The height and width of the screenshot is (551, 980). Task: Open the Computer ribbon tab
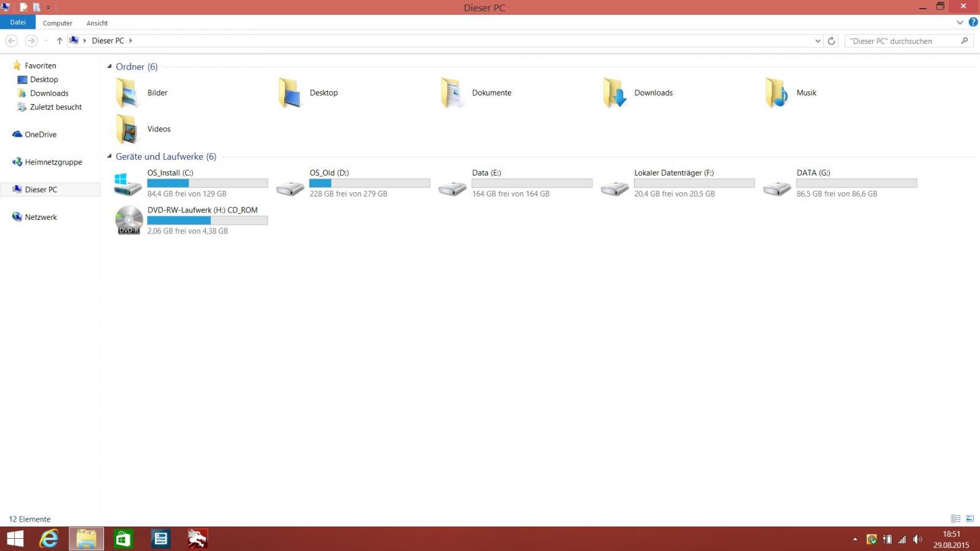tap(58, 23)
